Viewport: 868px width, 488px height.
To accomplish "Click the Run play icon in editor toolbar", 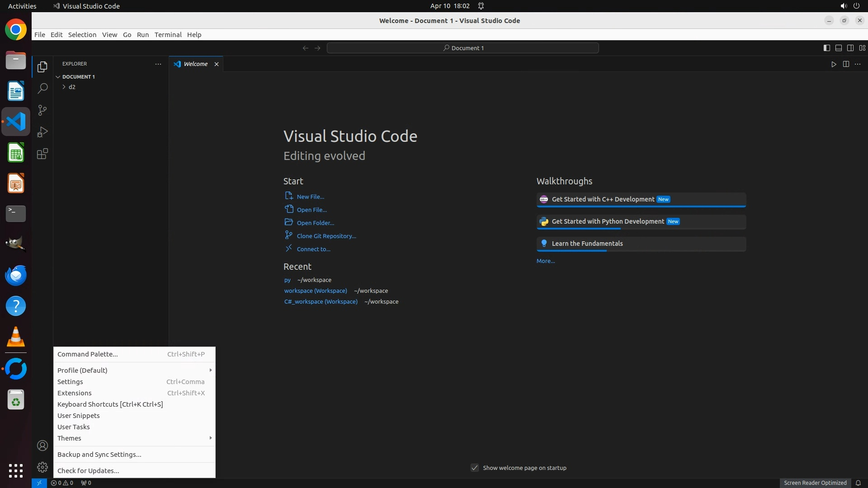I will pyautogui.click(x=834, y=64).
